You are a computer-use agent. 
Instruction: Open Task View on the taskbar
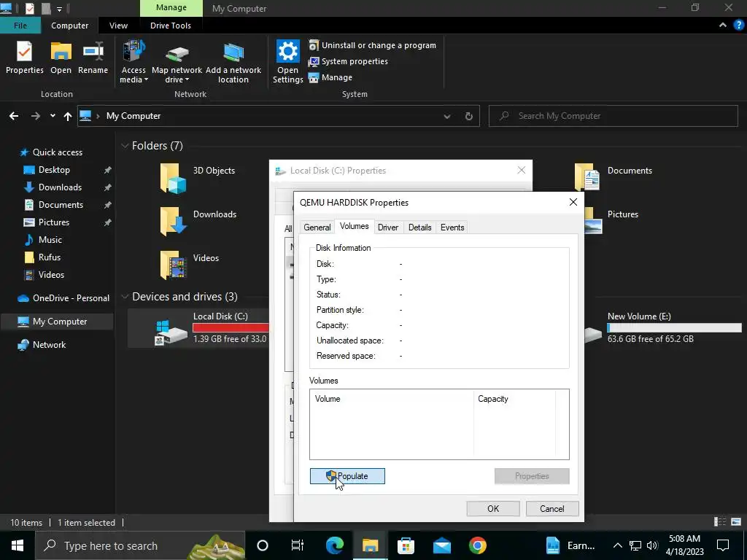pyautogui.click(x=298, y=545)
